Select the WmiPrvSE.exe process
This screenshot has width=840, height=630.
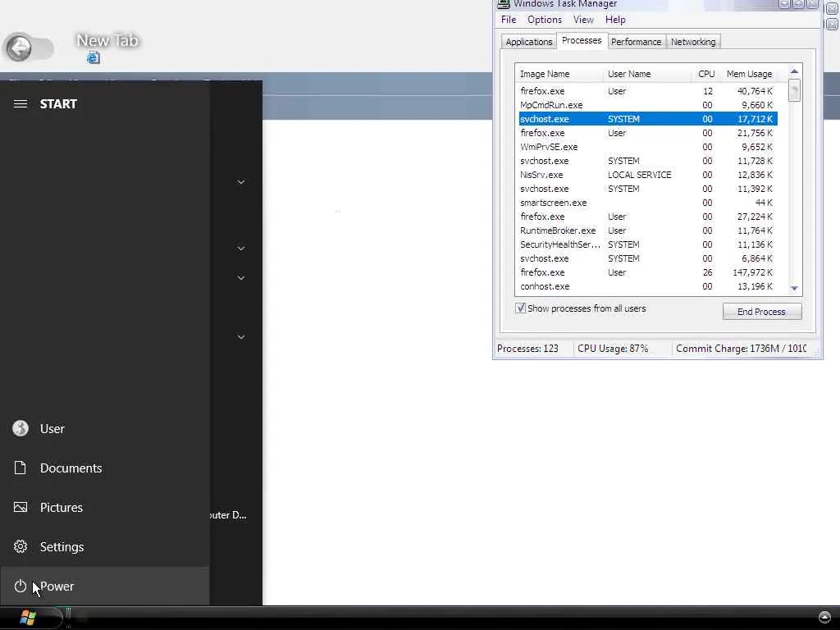tap(648, 147)
